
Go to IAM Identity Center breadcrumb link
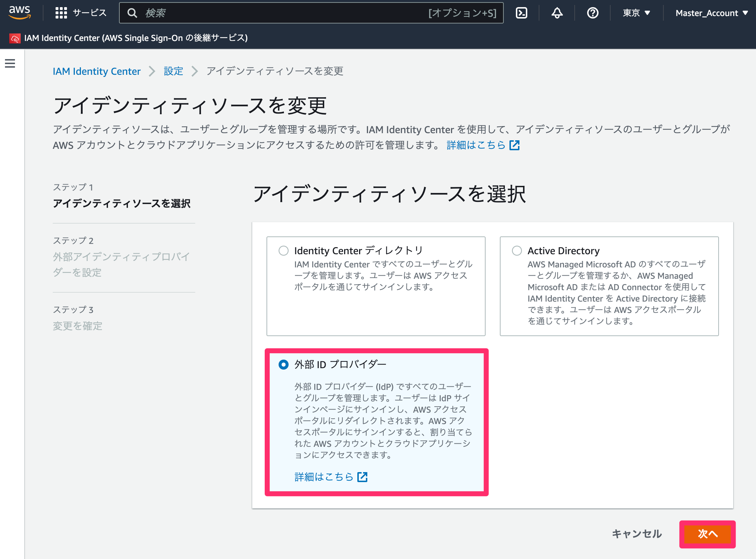pos(97,71)
